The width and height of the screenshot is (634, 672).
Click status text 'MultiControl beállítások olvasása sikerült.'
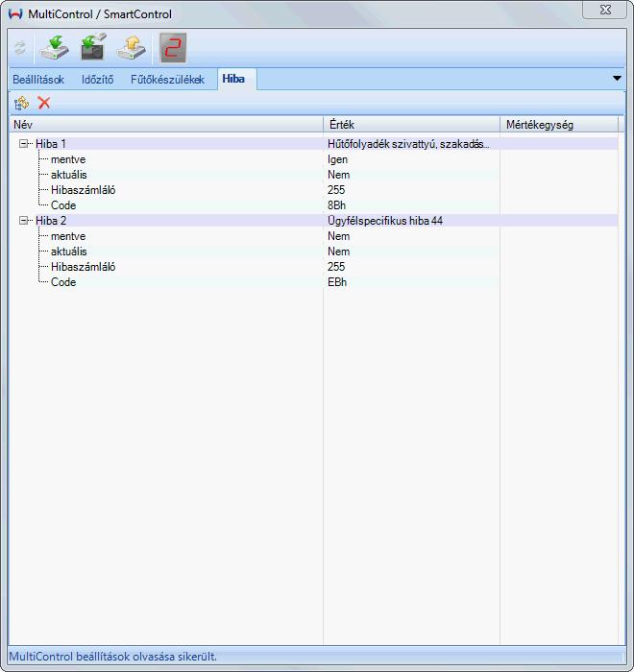(x=112, y=657)
